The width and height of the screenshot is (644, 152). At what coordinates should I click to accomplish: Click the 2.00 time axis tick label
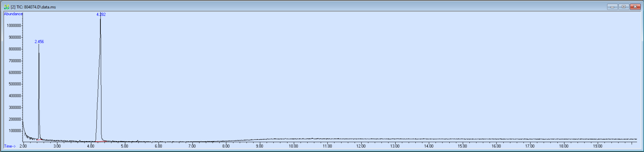[x=23, y=146]
